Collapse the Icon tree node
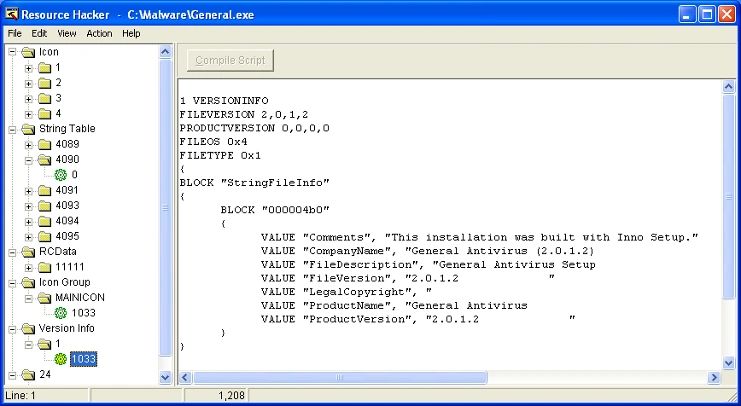Viewport: 741px width, 406px height. point(13,52)
